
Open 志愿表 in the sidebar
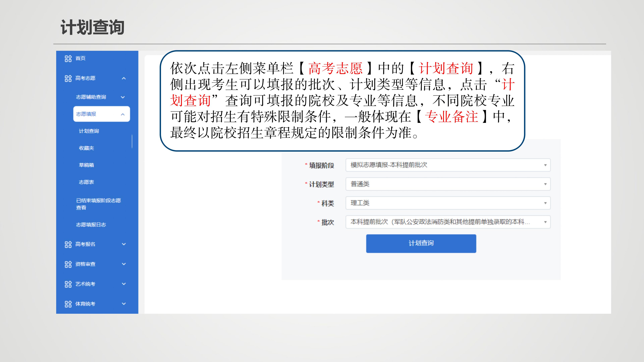tap(87, 182)
